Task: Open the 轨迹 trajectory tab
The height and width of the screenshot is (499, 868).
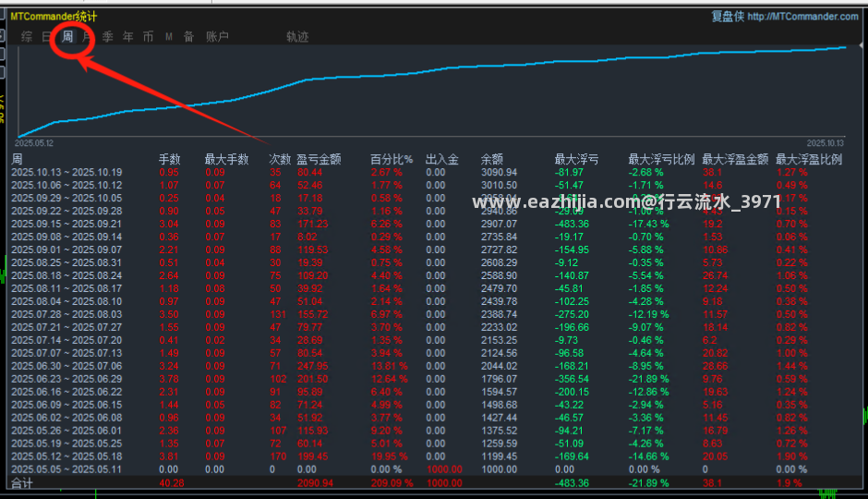Action: point(297,37)
